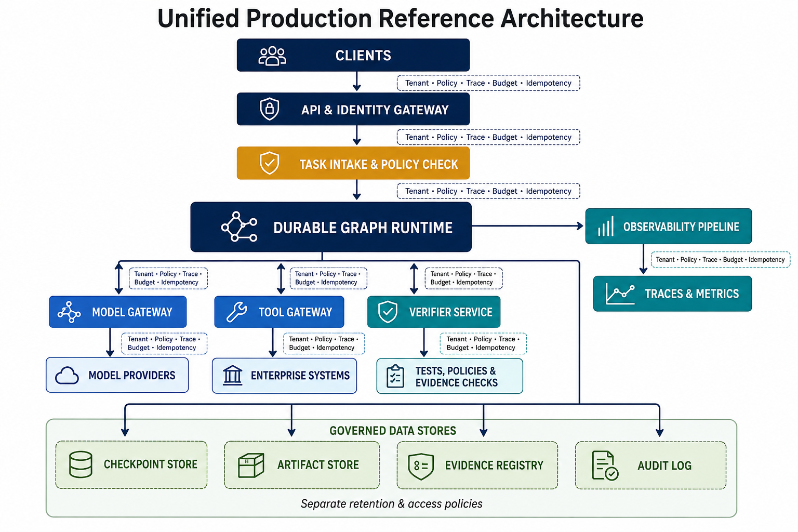The width and height of the screenshot is (798, 532).
Task: Click the context tag between API Gateway and Task Intake
Action: (488, 137)
